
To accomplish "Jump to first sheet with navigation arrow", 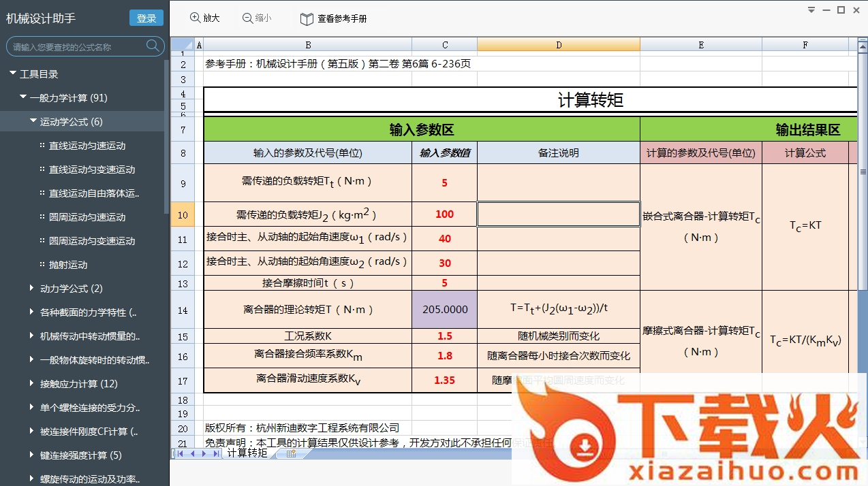I will [x=181, y=453].
